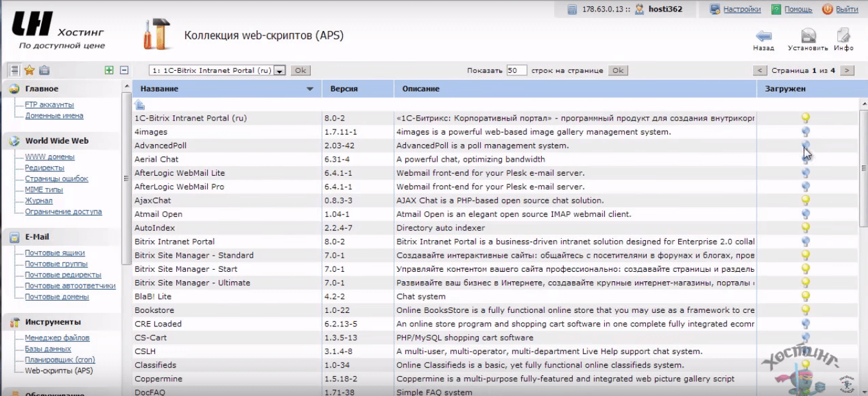Go to next page of scripts

(847, 70)
